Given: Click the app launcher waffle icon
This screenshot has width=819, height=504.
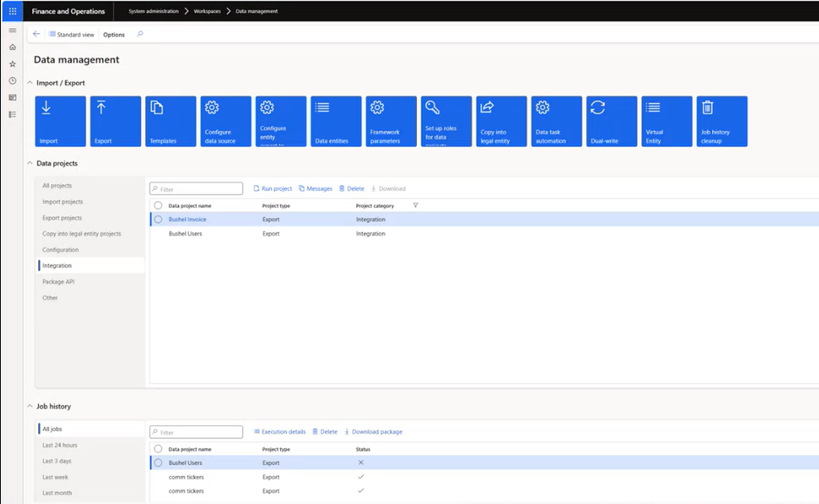Looking at the screenshot, I should pos(12,12).
